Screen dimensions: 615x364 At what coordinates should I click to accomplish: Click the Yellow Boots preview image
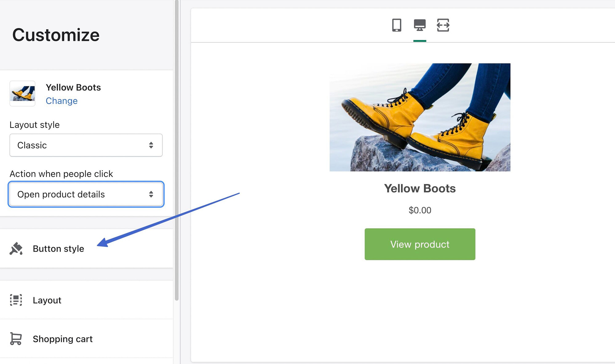pos(420,117)
